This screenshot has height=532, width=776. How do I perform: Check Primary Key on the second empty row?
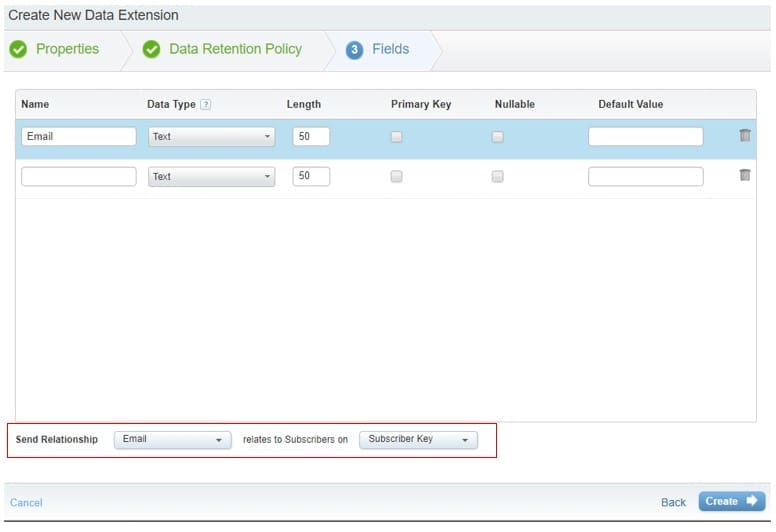pos(396,176)
